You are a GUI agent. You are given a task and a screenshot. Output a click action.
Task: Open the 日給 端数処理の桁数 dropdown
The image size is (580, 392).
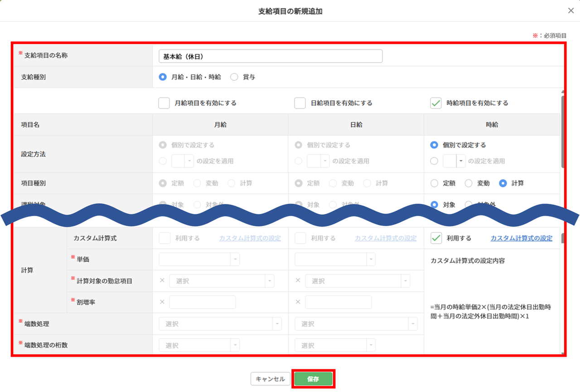370,345
